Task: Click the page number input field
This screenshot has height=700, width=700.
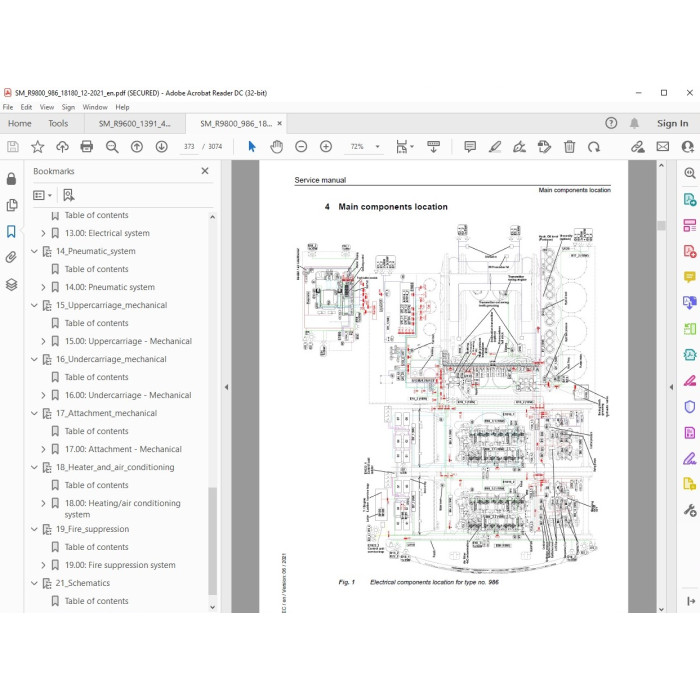Action: pyautogui.click(x=189, y=146)
